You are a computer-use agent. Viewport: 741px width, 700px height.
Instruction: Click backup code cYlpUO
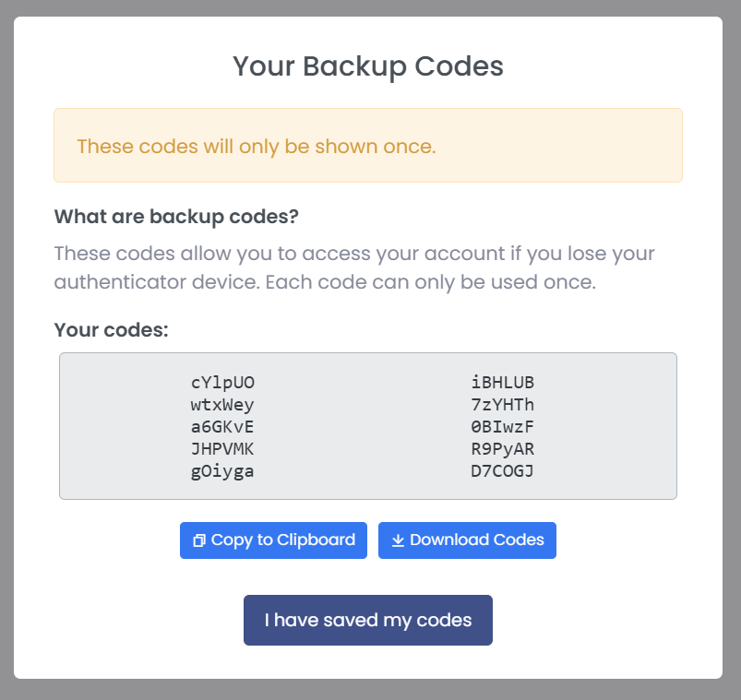click(x=222, y=383)
